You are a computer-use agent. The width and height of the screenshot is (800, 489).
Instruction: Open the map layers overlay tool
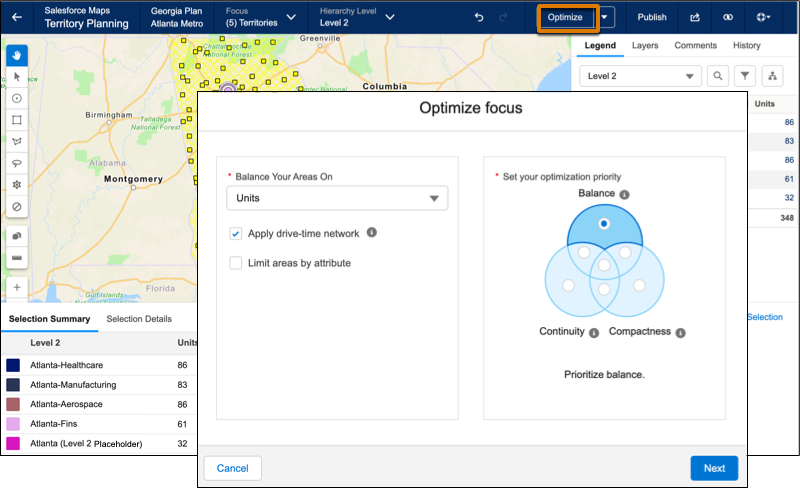tap(17, 236)
